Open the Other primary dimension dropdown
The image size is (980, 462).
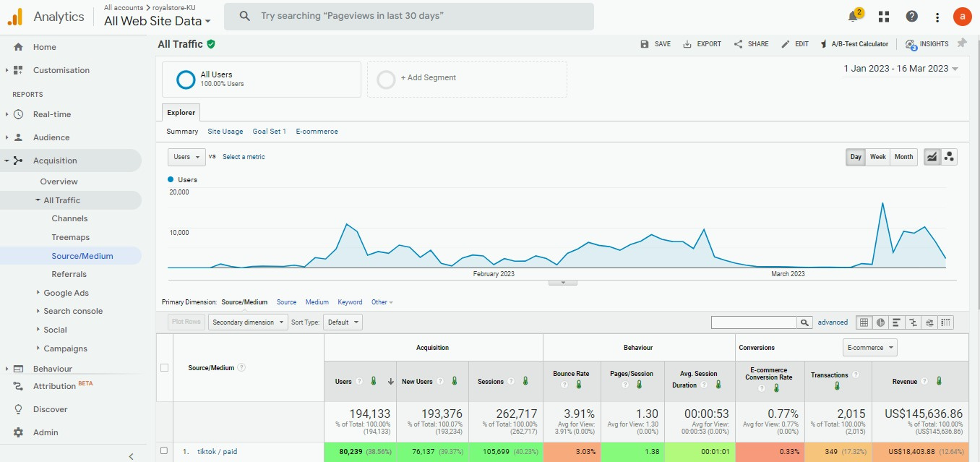coord(382,302)
